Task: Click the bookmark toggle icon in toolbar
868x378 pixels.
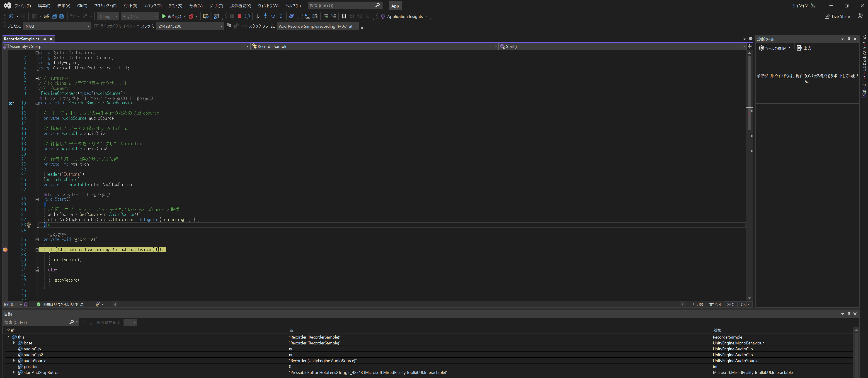Action: (x=344, y=16)
